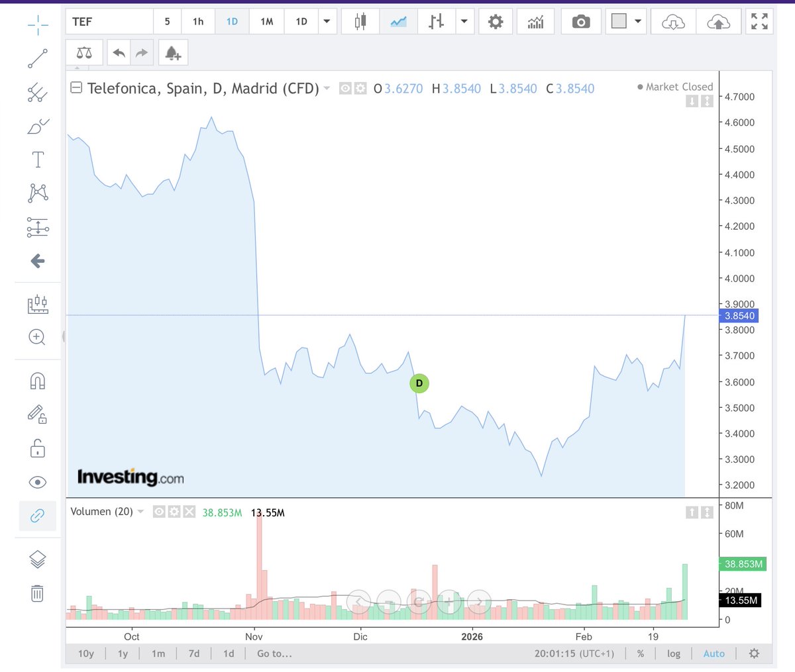Hide the Telefonica series with eye icon
795x672 pixels.
click(x=345, y=88)
